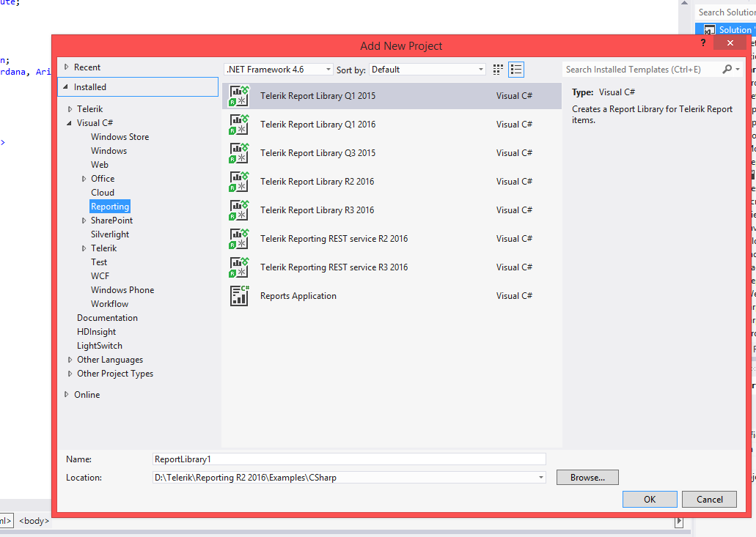Select the Windows Phone category
756x537 pixels.
coord(122,290)
